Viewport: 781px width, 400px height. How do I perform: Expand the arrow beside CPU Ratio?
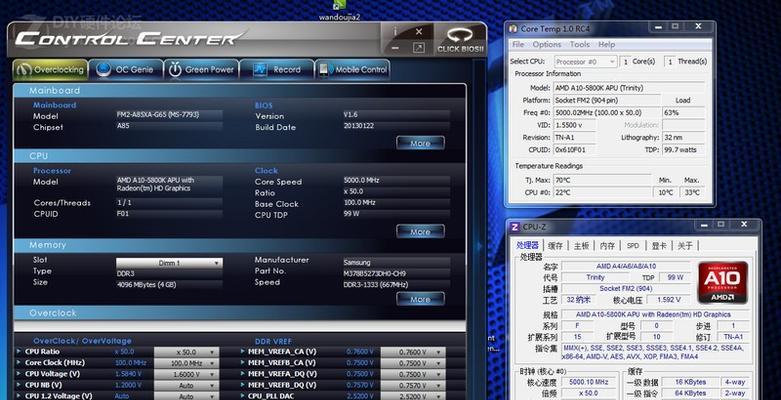pyautogui.click(x=19, y=352)
